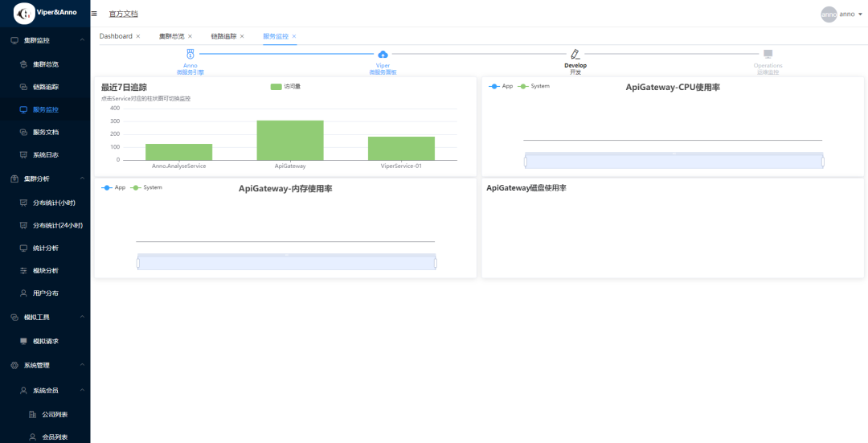Click the Operations monitor step icon
This screenshot has width=868, height=443.
coord(768,54)
